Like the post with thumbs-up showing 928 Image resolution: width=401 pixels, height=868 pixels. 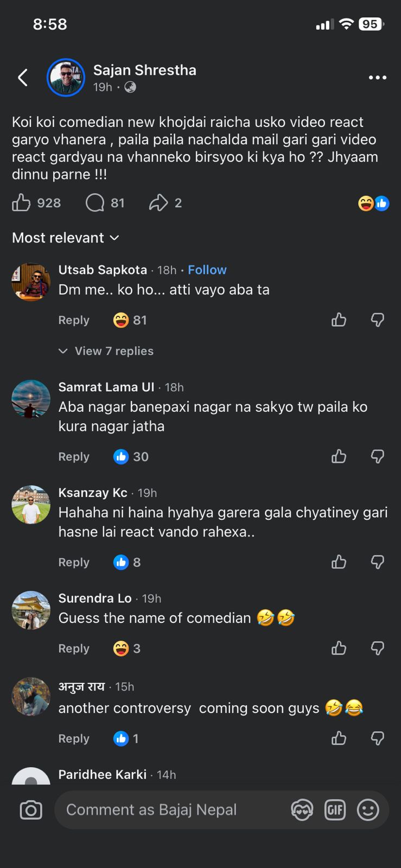pos(21,203)
